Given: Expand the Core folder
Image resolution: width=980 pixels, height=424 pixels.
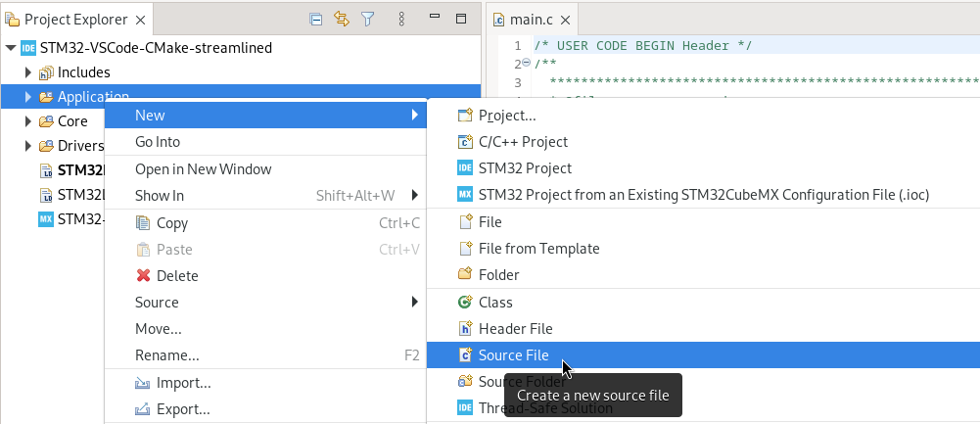Looking at the screenshot, I should click(28, 121).
